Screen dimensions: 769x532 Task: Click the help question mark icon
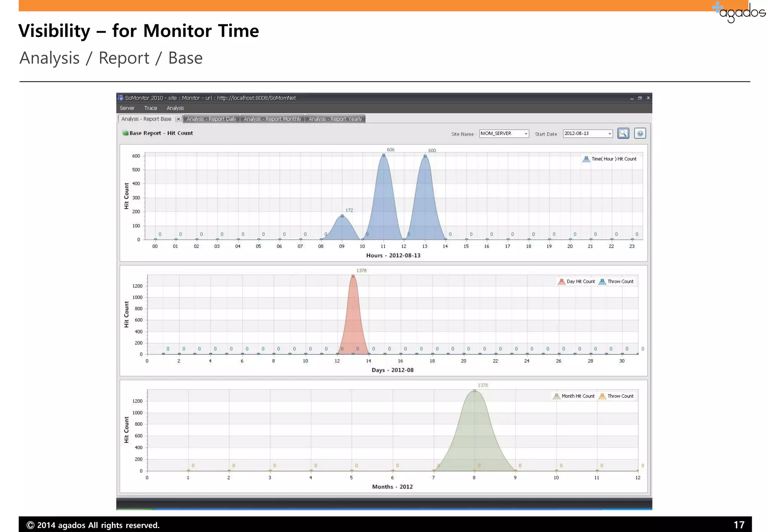[x=640, y=133]
